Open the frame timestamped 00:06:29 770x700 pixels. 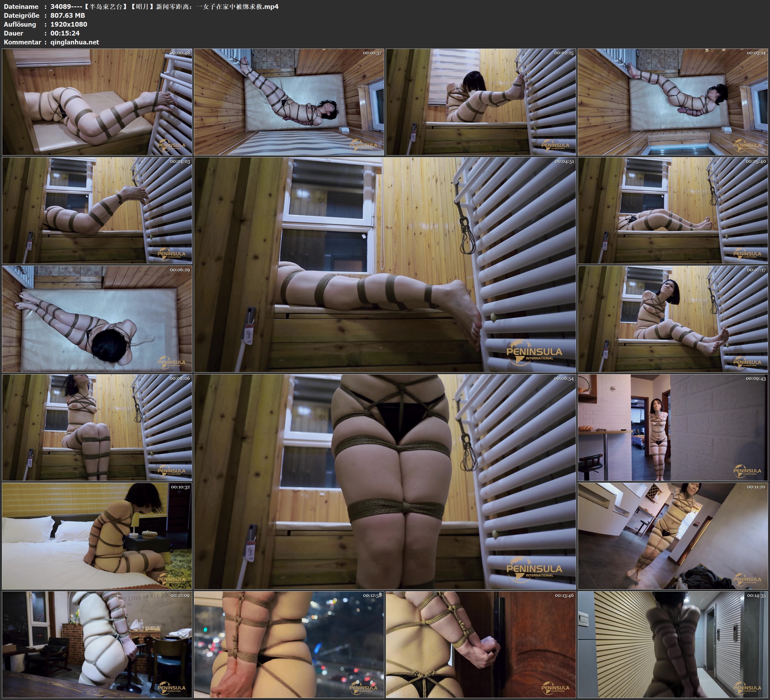(x=97, y=319)
